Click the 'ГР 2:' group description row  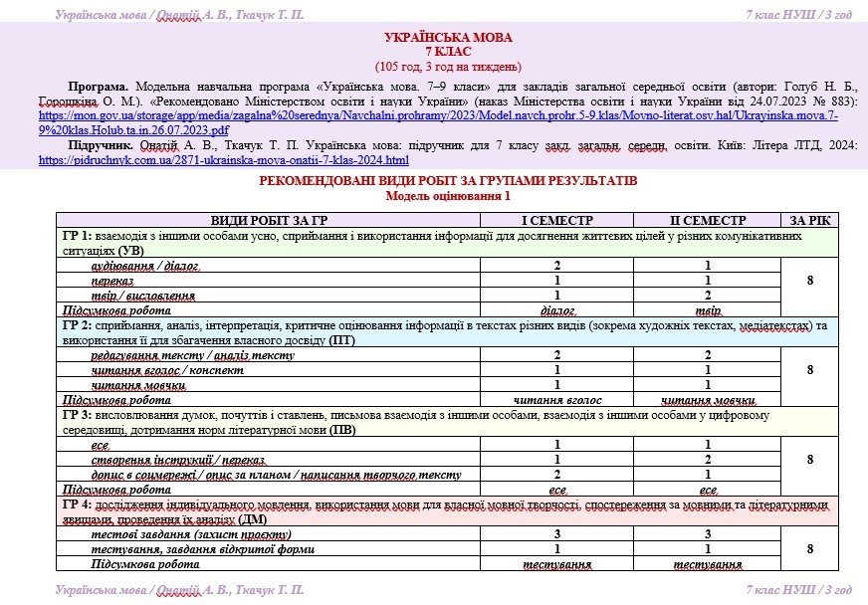tap(447, 332)
